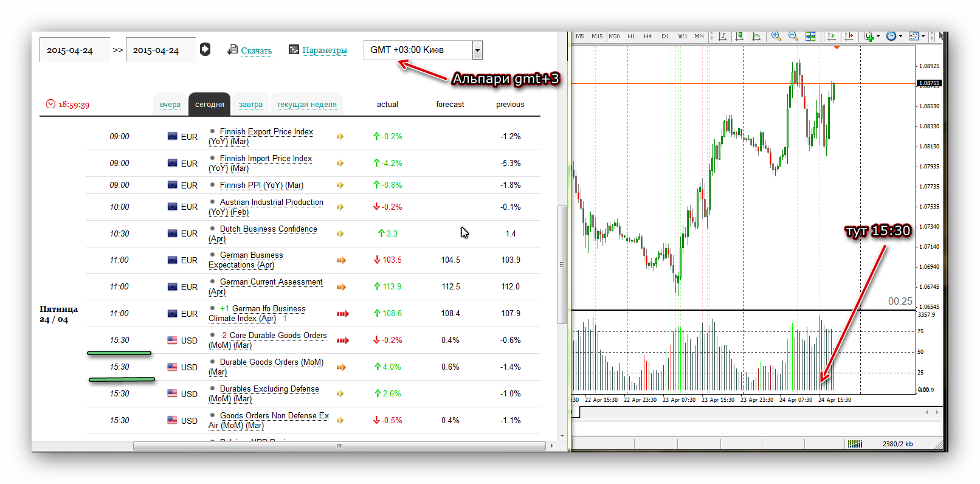Click the red clock icon near 18:59:39
Screen dimensions: 980x484
[50, 104]
